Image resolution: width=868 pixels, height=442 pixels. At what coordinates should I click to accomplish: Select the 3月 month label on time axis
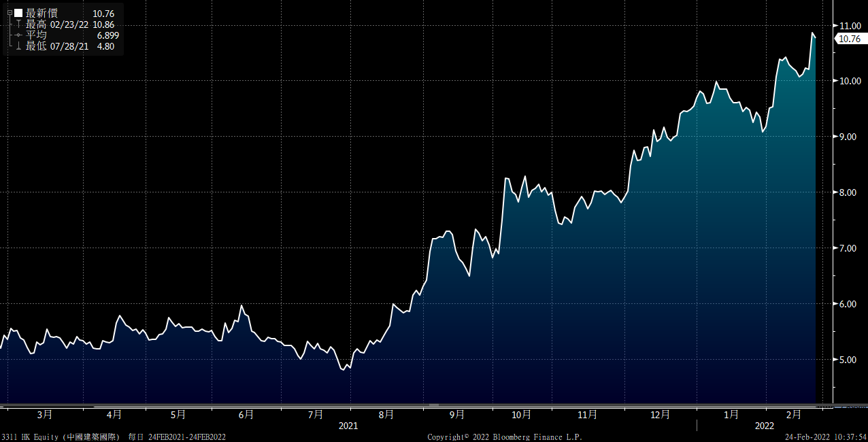(45, 414)
